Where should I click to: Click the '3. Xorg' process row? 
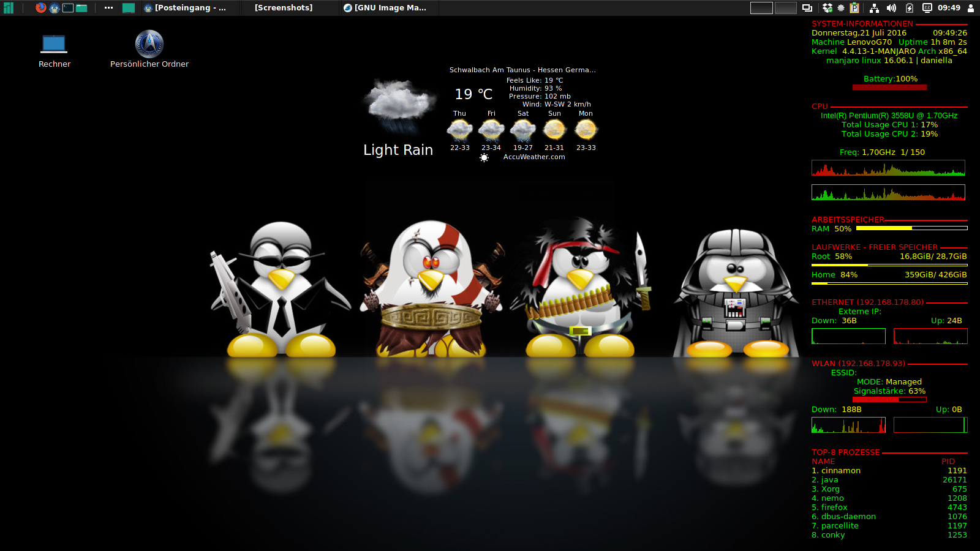[x=889, y=489]
